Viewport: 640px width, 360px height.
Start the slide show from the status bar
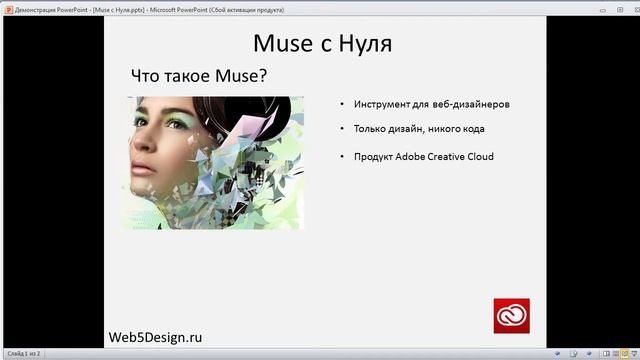click(634, 354)
